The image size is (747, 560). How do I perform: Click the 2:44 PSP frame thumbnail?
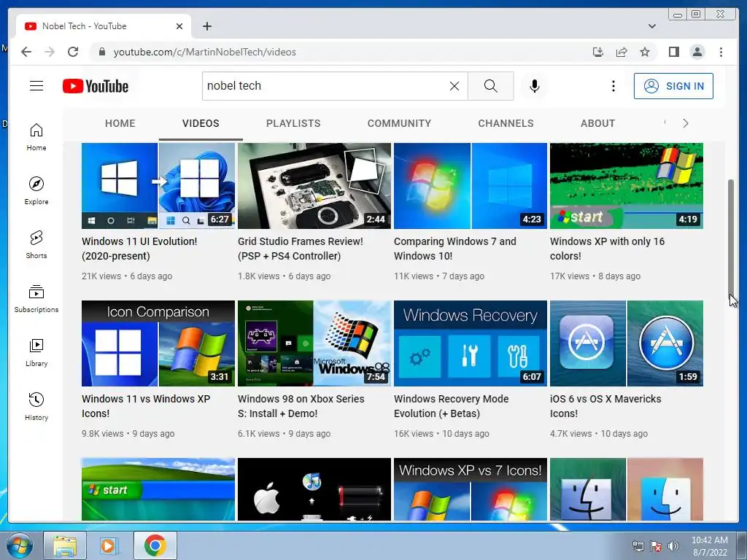(314, 186)
